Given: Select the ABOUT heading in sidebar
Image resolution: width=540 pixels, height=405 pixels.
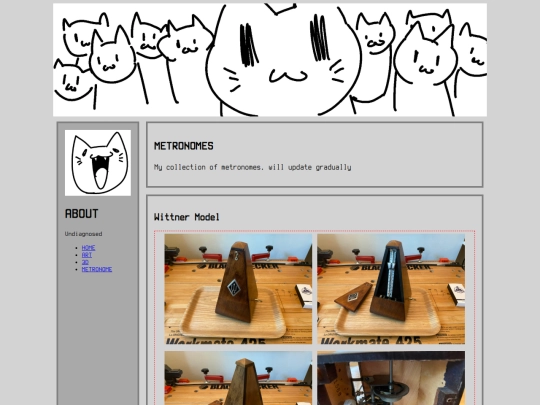Looking at the screenshot, I should (x=82, y=214).
